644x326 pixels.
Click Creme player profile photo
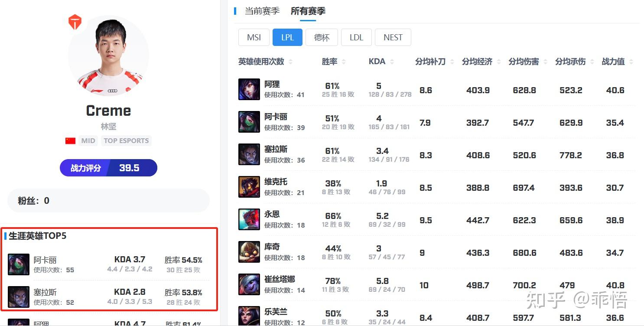click(109, 55)
